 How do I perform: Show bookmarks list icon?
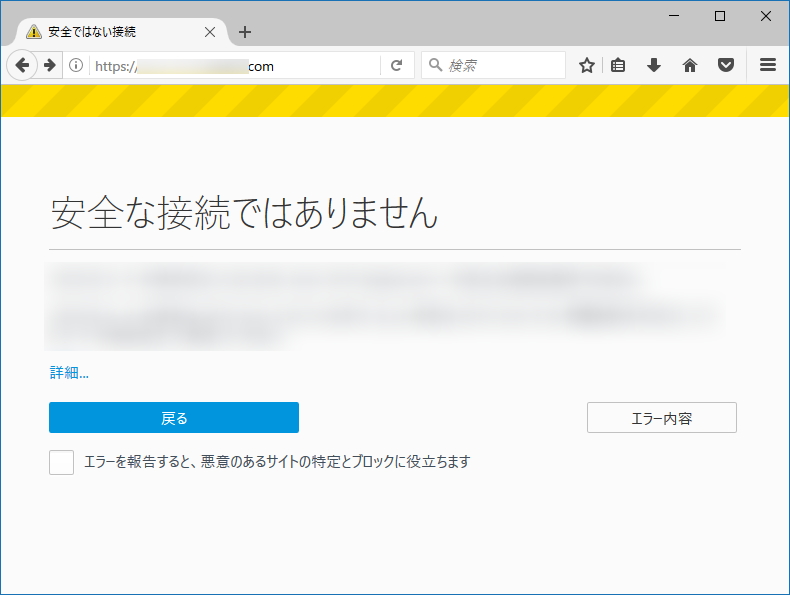618,65
